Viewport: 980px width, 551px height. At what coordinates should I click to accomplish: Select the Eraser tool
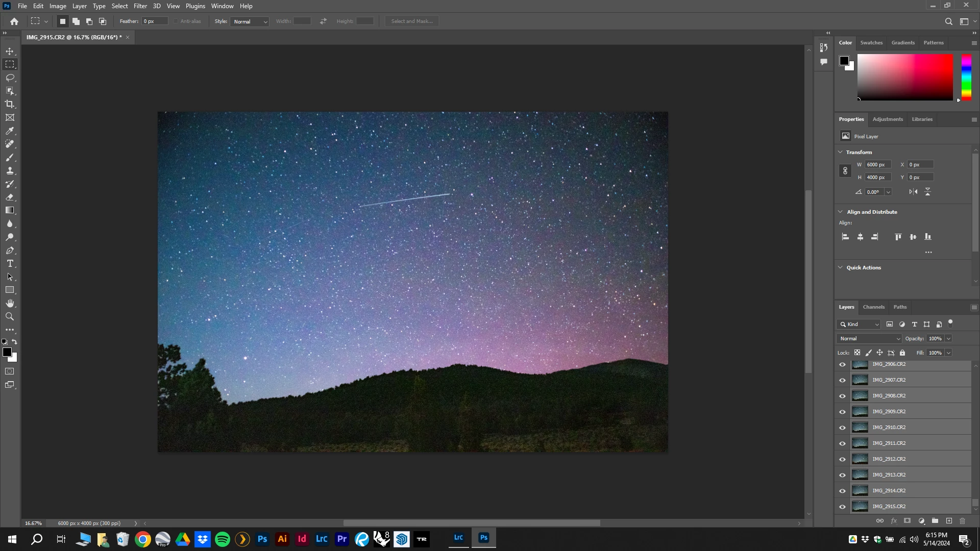pos(10,197)
